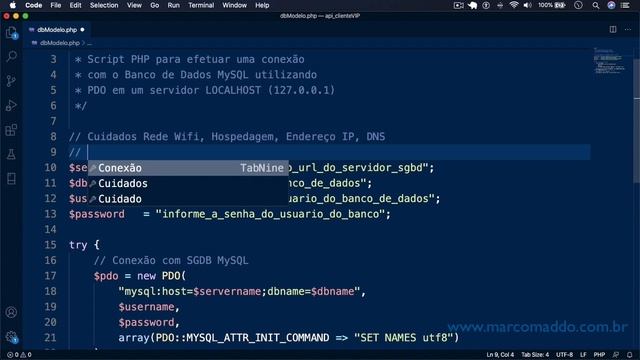This screenshot has height=360, width=640.
Task: Open the Run and Debug view
Action: point(11,105)
